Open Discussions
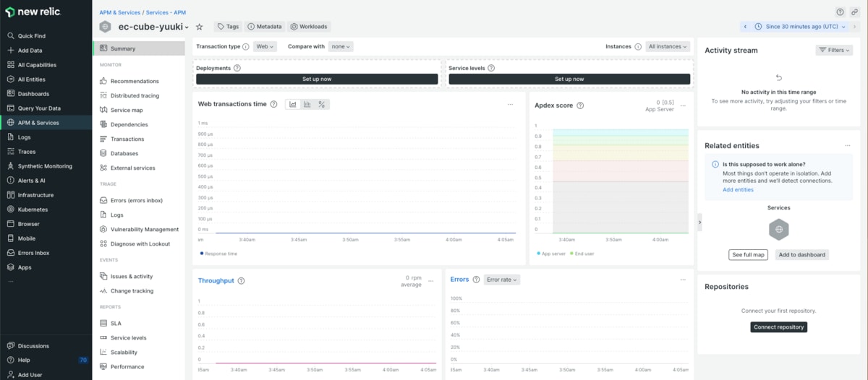The image size is (868, 380). [33, 346]
